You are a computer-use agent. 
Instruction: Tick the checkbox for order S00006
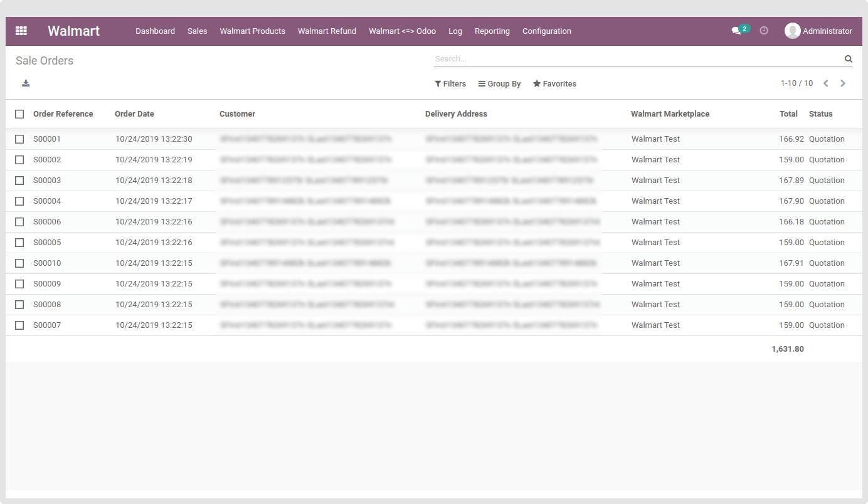[19, 222]
